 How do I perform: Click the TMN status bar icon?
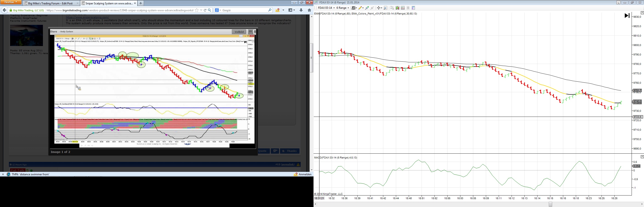tap(8, 174)
